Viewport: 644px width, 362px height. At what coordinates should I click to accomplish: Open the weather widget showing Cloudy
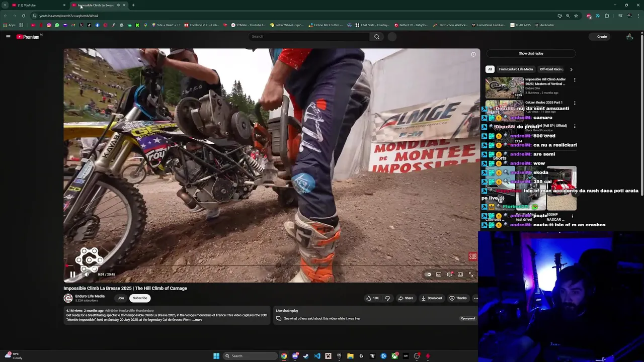pos(14,356)
